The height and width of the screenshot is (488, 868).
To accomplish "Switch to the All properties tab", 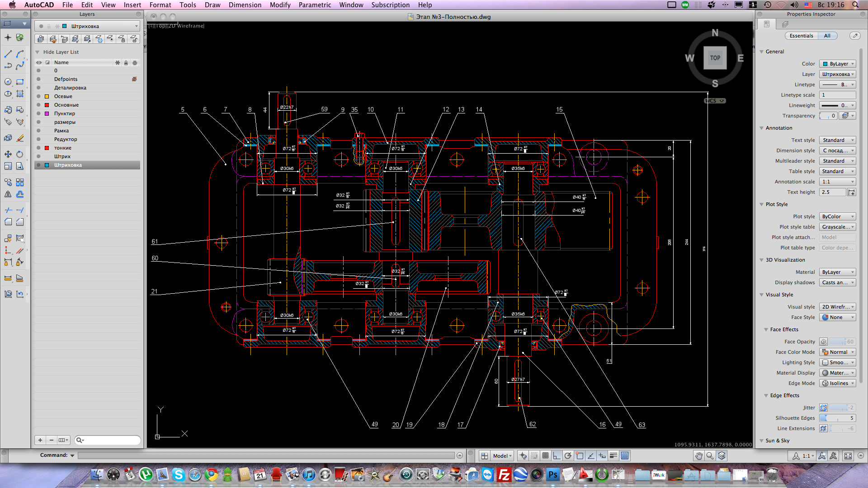I will (827, 36).
